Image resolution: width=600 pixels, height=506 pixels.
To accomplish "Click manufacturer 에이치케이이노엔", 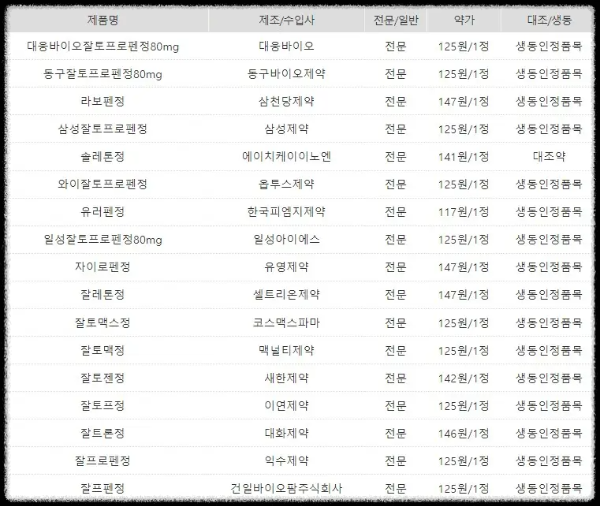I will [287, 157].
